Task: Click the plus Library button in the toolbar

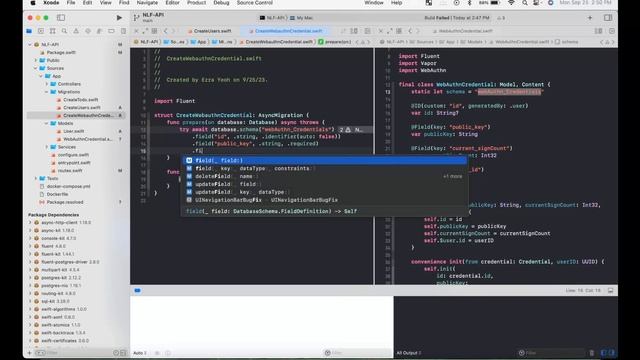Action: click(x=590, y=18)
